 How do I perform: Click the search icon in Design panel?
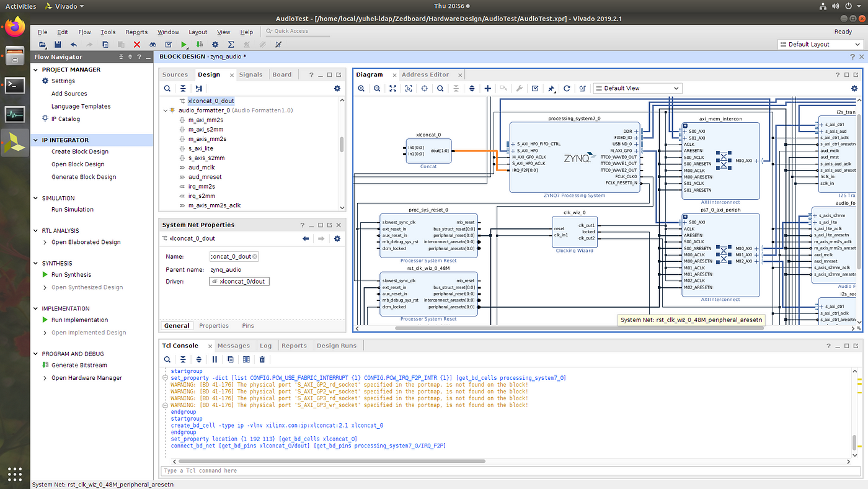tap(167, 88)
